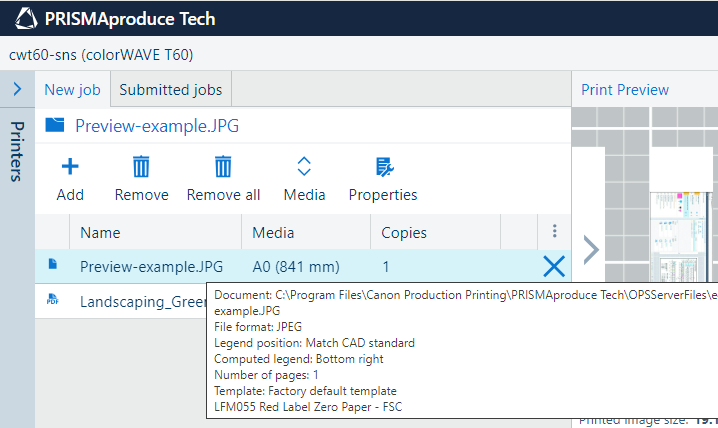The image size is (718, 428).
Task: Click the Preview-example.JPG job title
Action: click(x=157, y=126)
